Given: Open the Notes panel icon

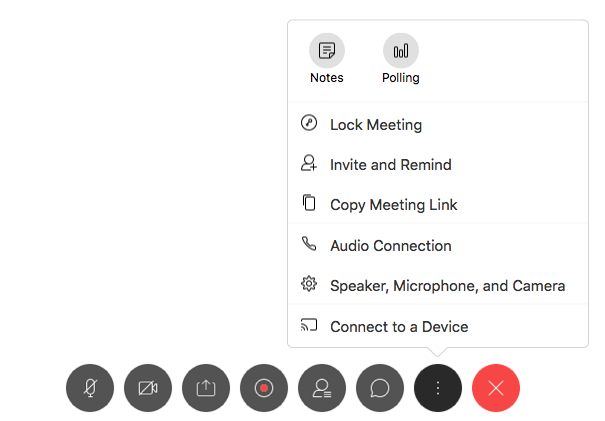Looking at the screenshot, I should click(326, 50).
